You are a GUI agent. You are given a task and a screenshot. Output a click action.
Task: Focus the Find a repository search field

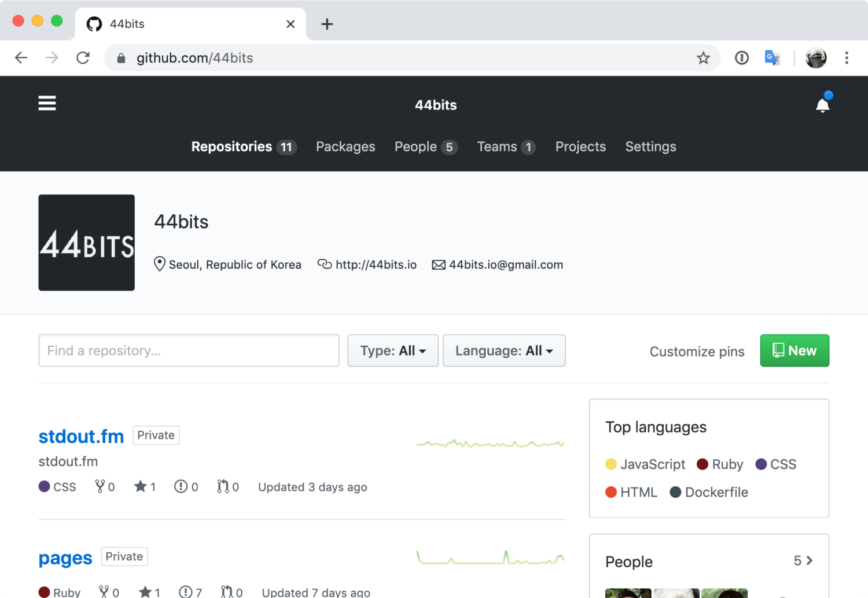pyautogui.click(x=189, y=351)
